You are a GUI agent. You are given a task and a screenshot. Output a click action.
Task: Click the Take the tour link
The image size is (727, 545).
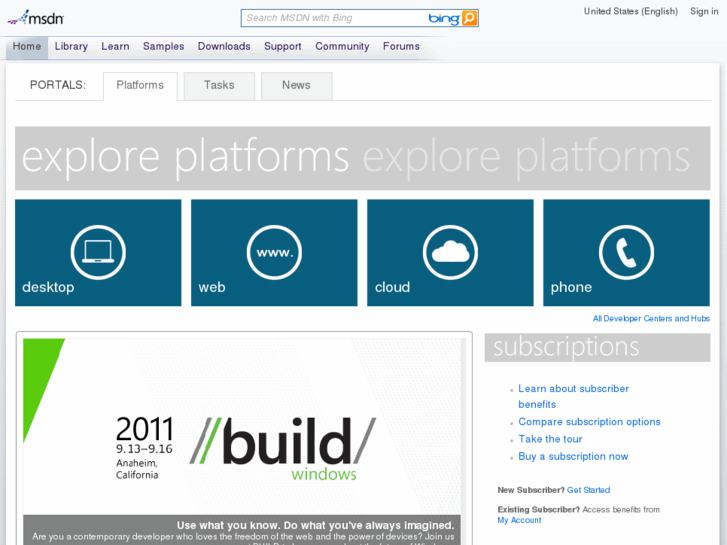coord(550,439)
